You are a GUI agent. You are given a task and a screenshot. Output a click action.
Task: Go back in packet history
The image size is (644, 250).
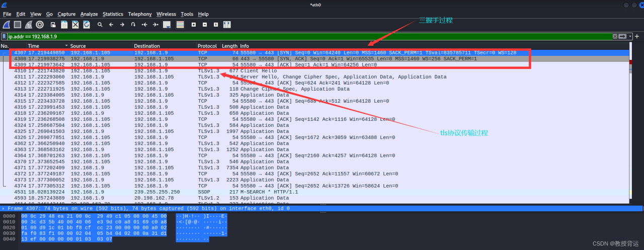pyautogui.click(x=111, y=24)
